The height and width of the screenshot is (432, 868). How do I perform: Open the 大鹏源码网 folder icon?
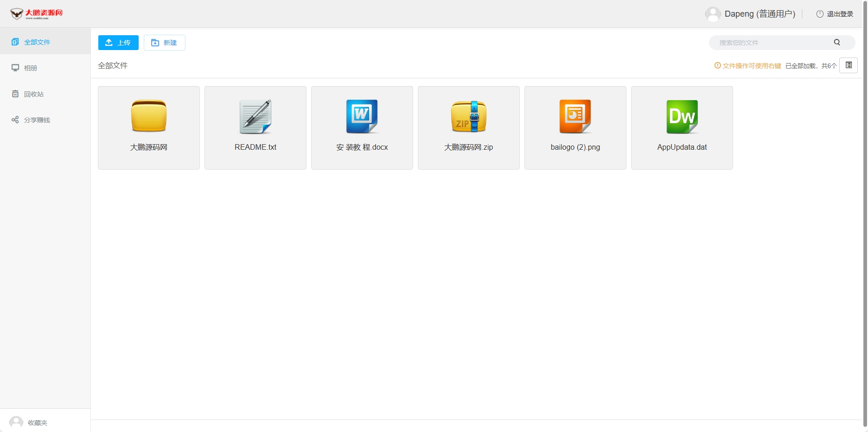click(x=148, y=116)
